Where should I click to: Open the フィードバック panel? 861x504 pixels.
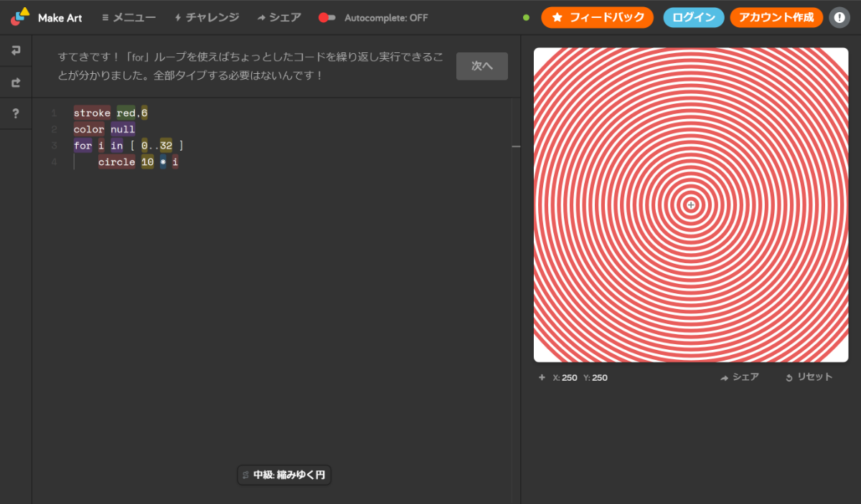click(597, 17)
